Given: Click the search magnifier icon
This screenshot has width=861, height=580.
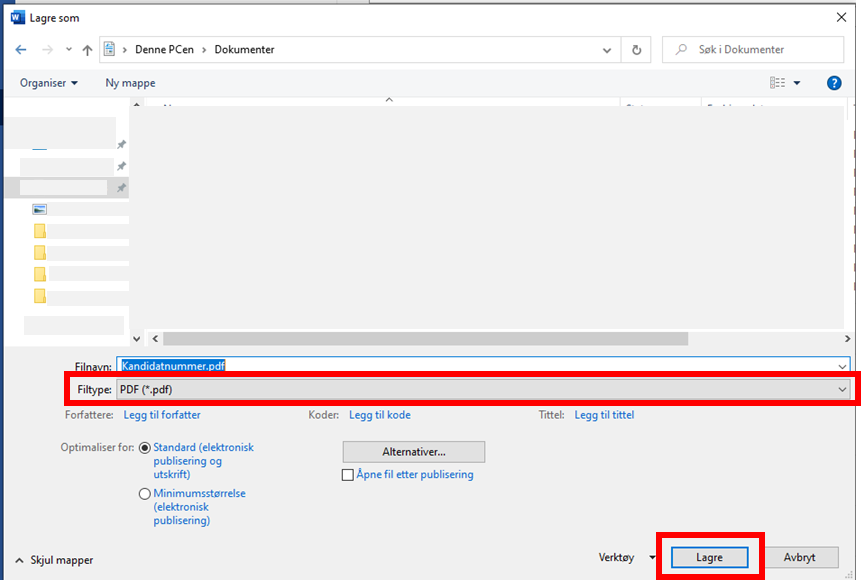Looking at the screenshot, I should (681, 49).
